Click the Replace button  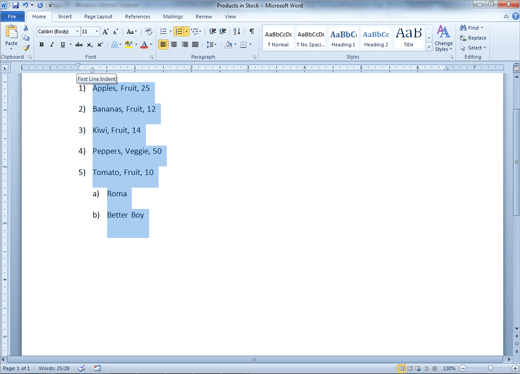coord(473,38)
